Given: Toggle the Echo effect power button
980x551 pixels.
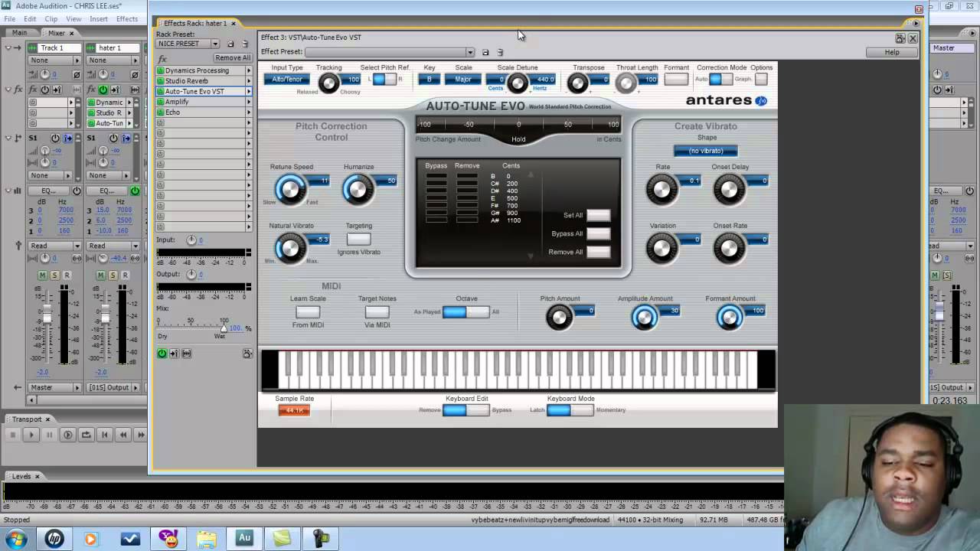Looking at the screenshot, I should point(161,112).
